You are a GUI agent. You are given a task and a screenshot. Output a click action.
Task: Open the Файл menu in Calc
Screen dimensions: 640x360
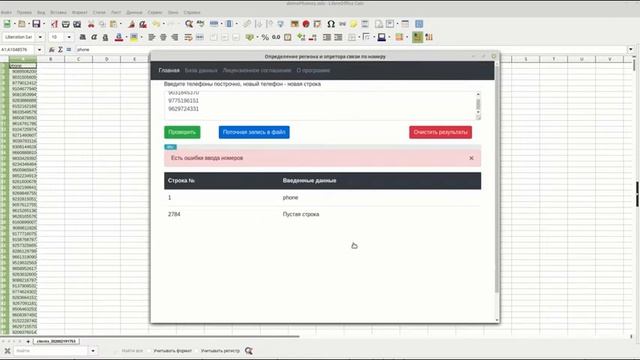(x=7, y=13)
